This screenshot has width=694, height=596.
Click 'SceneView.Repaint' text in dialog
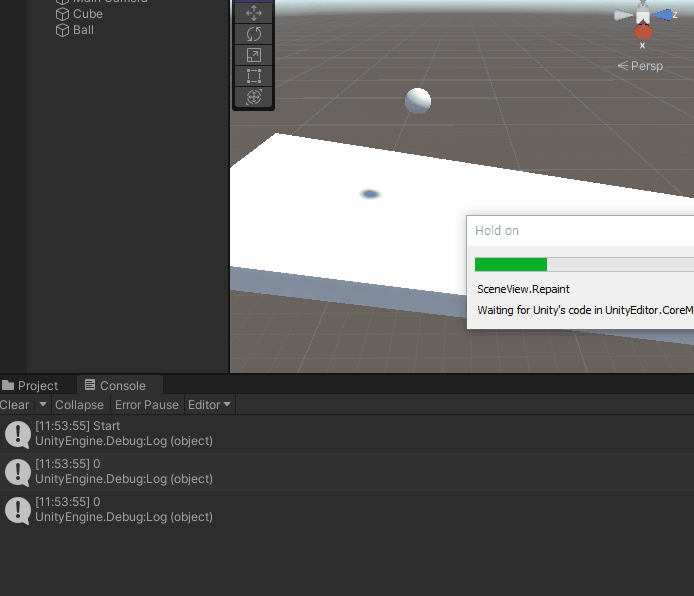point(523,289)
